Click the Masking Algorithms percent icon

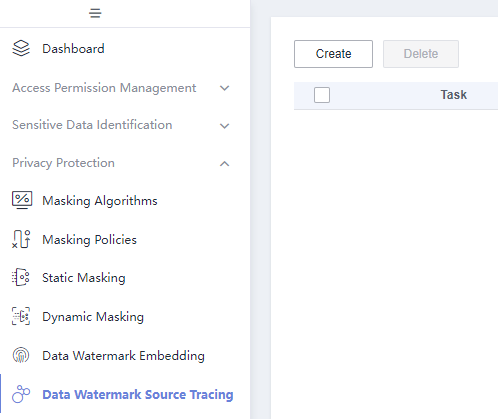pyautogui.click(x=22, y=200)
